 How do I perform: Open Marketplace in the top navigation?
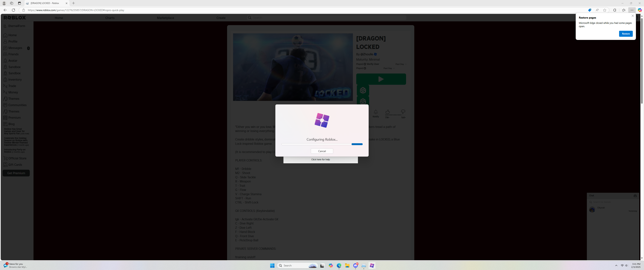[165, 18]
